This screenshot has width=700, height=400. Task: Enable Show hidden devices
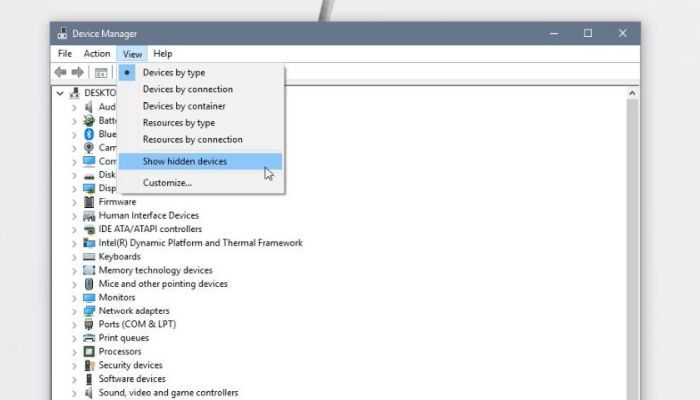(x=184, y=161)
